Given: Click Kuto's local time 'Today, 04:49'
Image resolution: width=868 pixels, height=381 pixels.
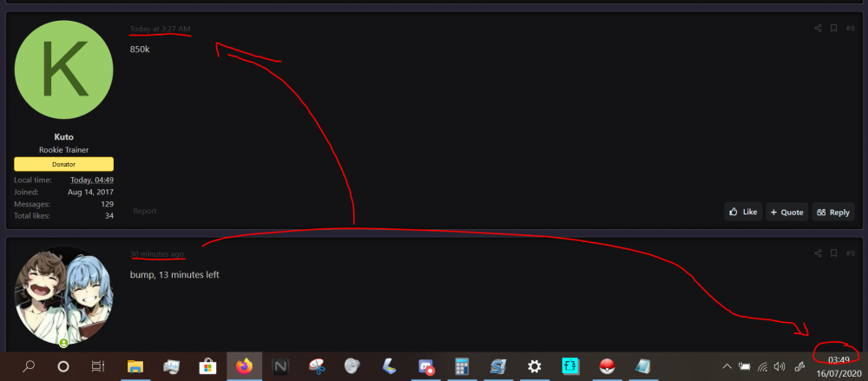Looking at the screenshot, I should tap(92, 180).
